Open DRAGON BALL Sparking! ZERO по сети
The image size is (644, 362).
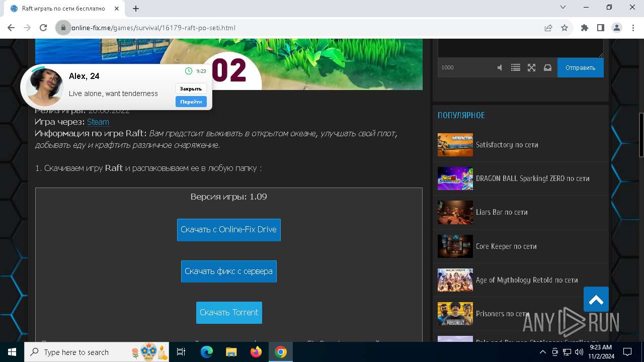[x=532, y=178]
